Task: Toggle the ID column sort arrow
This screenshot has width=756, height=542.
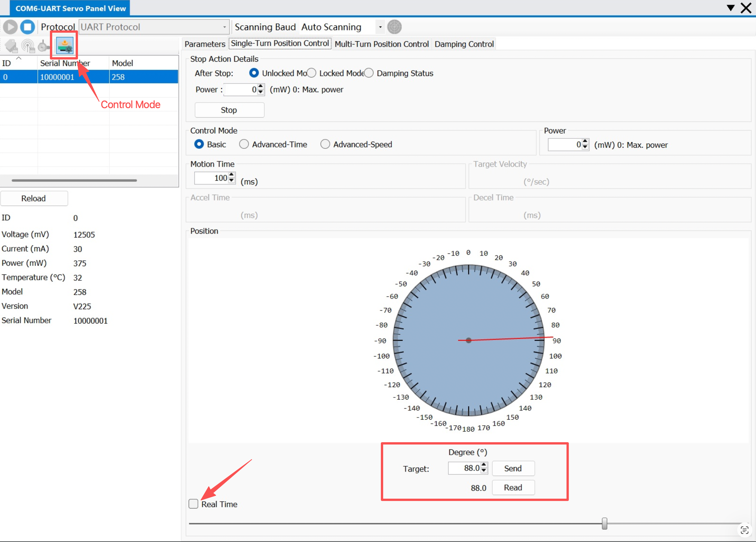Action: [19, 58]
